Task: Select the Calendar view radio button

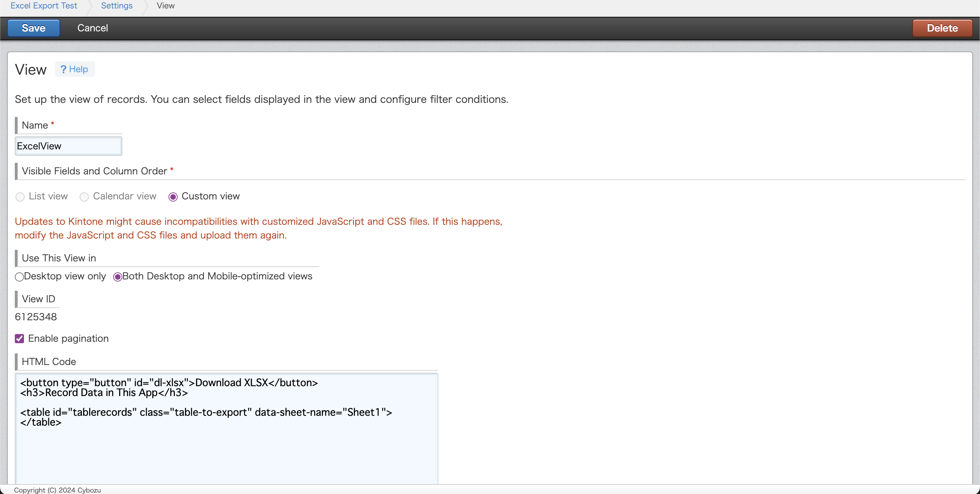Action: coord(84,197)
